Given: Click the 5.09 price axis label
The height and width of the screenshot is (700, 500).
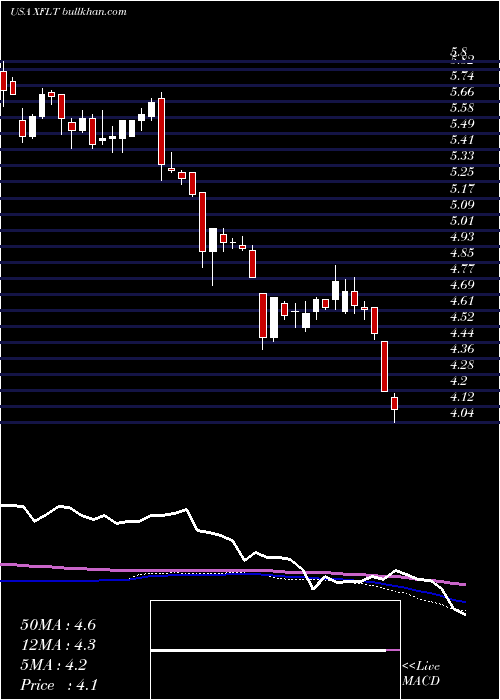Looking at the screenshot, I should [462, 205].
